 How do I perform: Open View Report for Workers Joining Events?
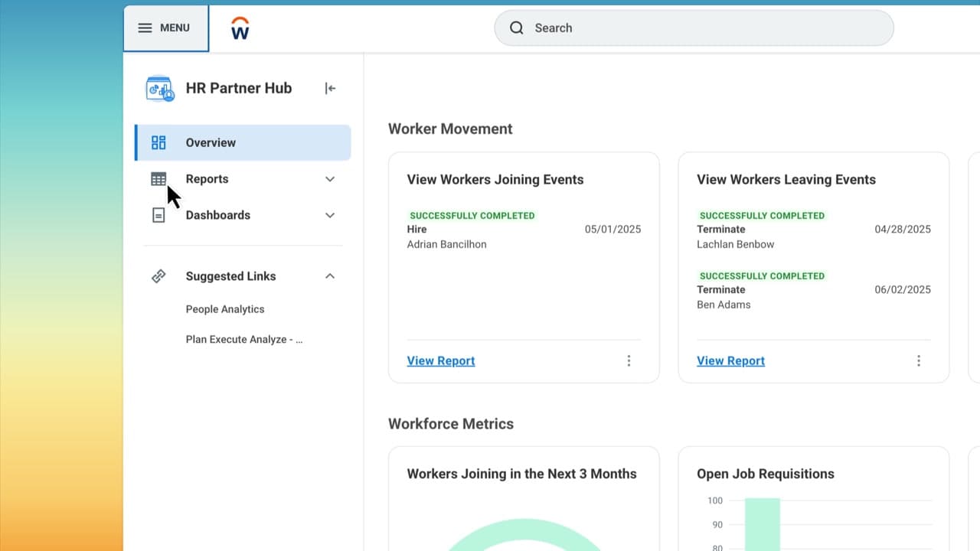441,360
